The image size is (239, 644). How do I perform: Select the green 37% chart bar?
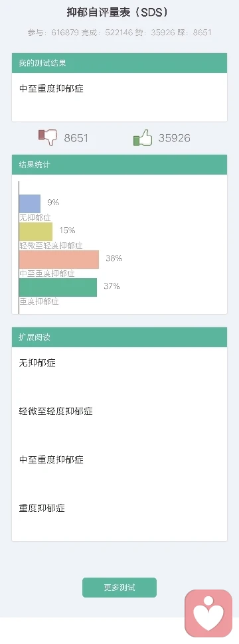tap(58, 287)
